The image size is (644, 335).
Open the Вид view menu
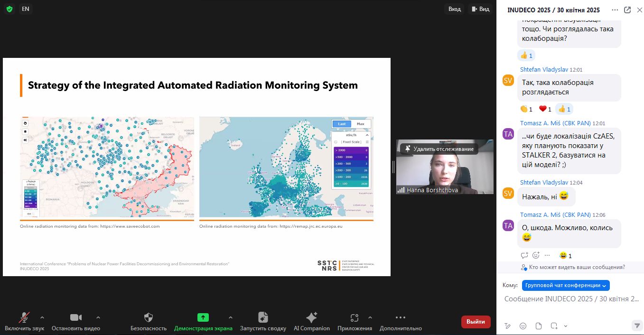point(480,9)
